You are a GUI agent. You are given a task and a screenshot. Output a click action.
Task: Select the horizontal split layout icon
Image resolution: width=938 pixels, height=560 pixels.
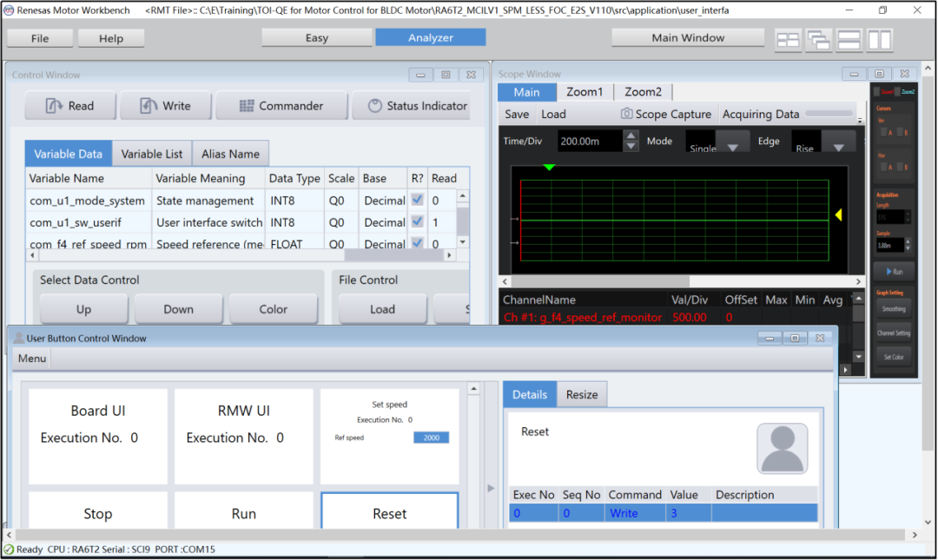(849, 39)
